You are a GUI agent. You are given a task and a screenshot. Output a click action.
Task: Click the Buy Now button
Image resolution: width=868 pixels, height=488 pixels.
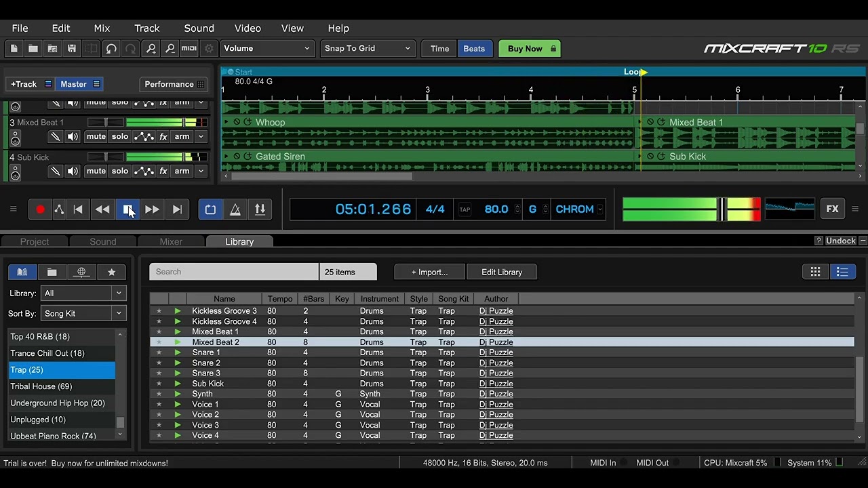click(530, 48)
